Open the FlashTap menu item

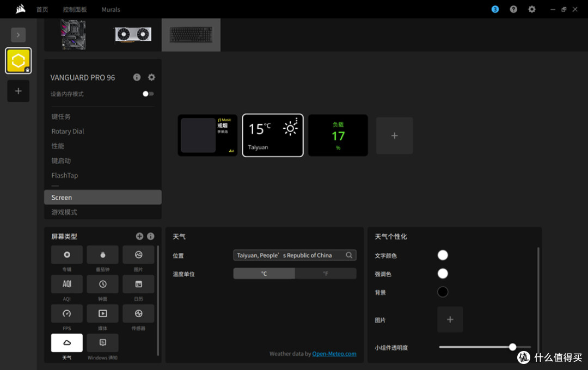[103, 175]
